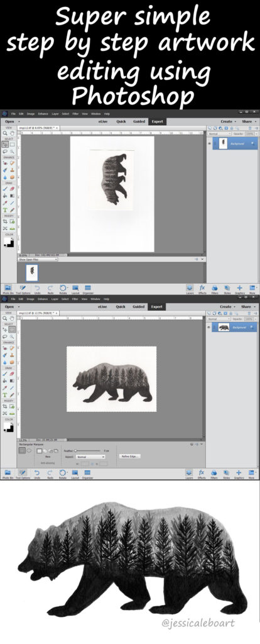The width and height of the screenshot is (260, 644).
Task: Click the More button in the lower window's bottom bar
Action: pyautogui.click(x=252, y=474)
